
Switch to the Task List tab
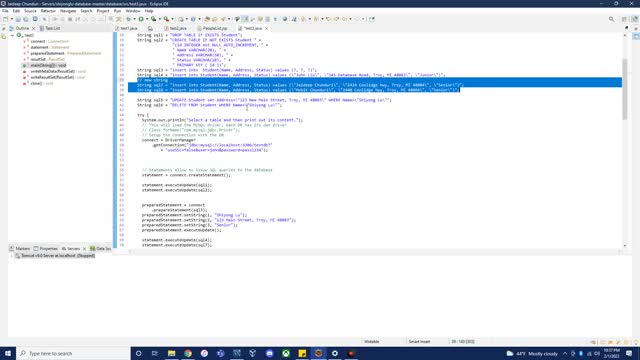50,29
